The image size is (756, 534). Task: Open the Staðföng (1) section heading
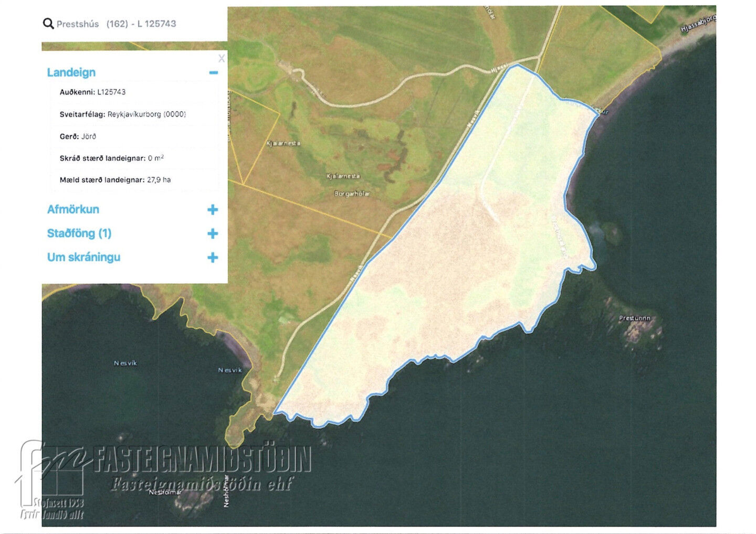tap(79, 233)
